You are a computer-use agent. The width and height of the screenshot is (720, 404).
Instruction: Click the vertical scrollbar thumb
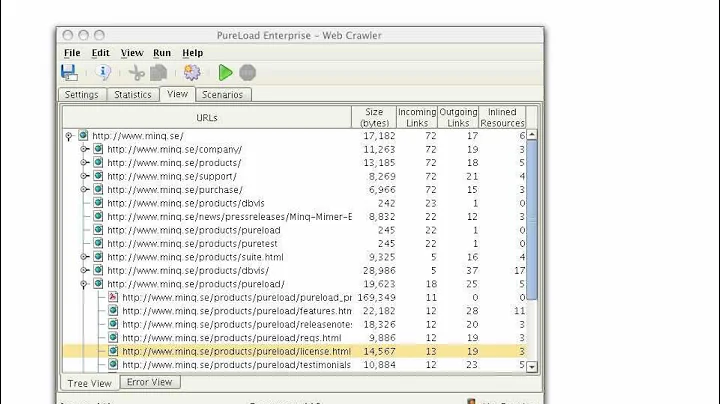click(x=532, y=220)
